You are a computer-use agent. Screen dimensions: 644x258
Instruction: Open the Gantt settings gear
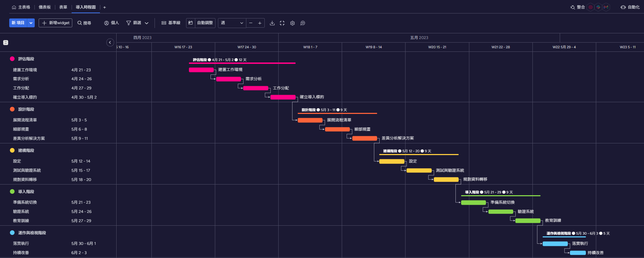pos(292,23)
